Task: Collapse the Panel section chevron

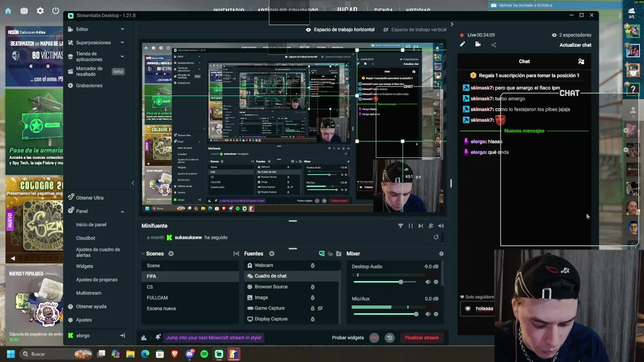Action: pos(122,211)
